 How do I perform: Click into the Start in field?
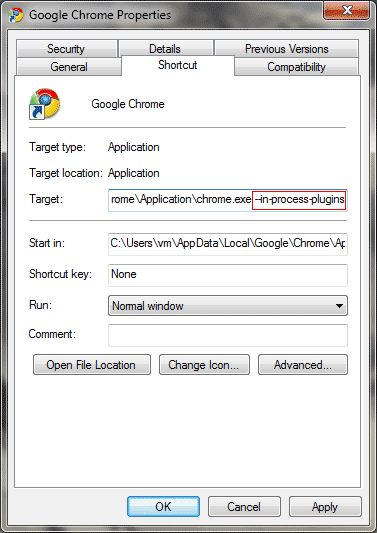pyautogui.click(x=228, y=244)
